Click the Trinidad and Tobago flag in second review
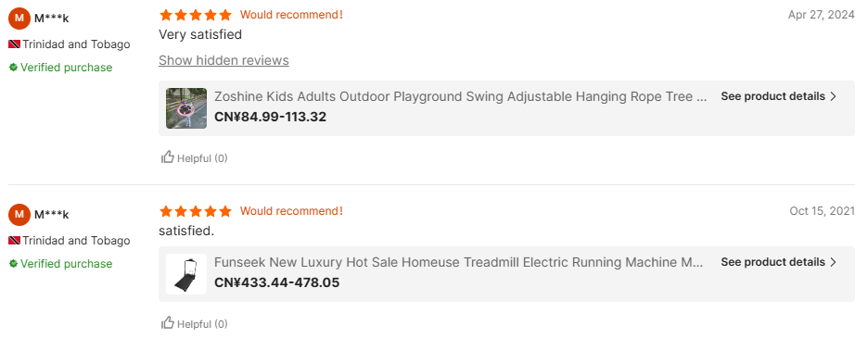The image size is (868, 338). click(15, 241)
